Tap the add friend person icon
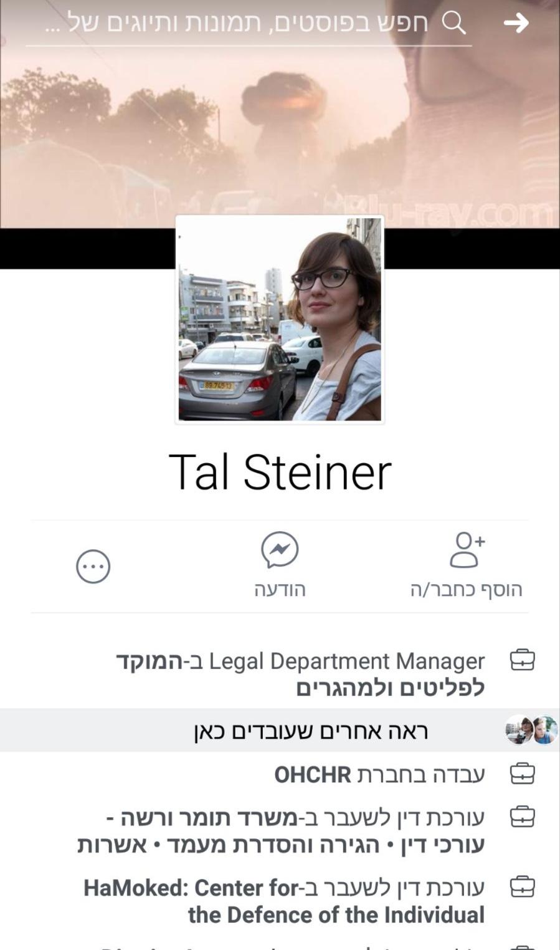This screenshot has width=560, height=950. pos(467,550)
